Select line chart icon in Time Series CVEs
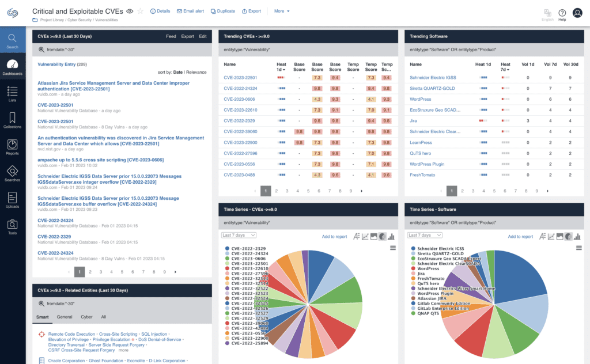 365,237
